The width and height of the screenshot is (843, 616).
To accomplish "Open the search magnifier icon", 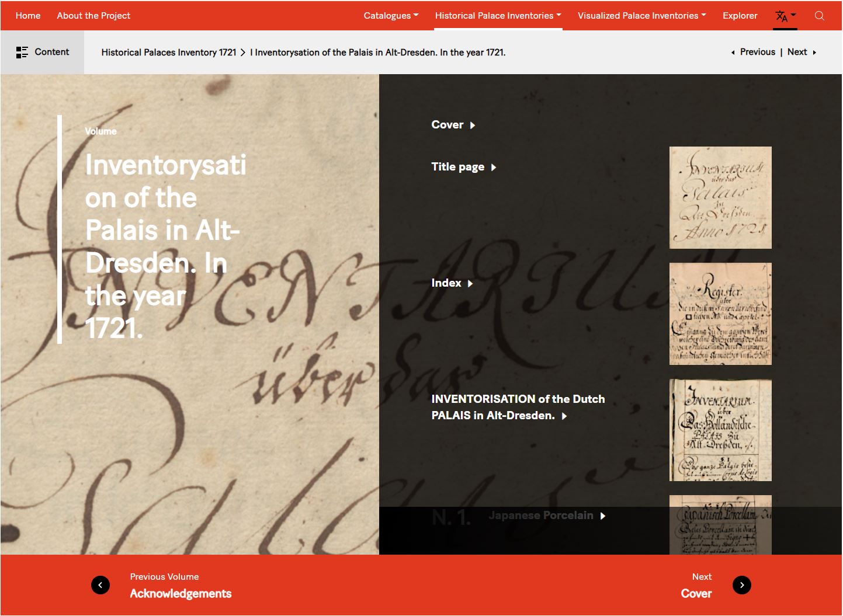I will pyautogui.click(x=819, y=16).
